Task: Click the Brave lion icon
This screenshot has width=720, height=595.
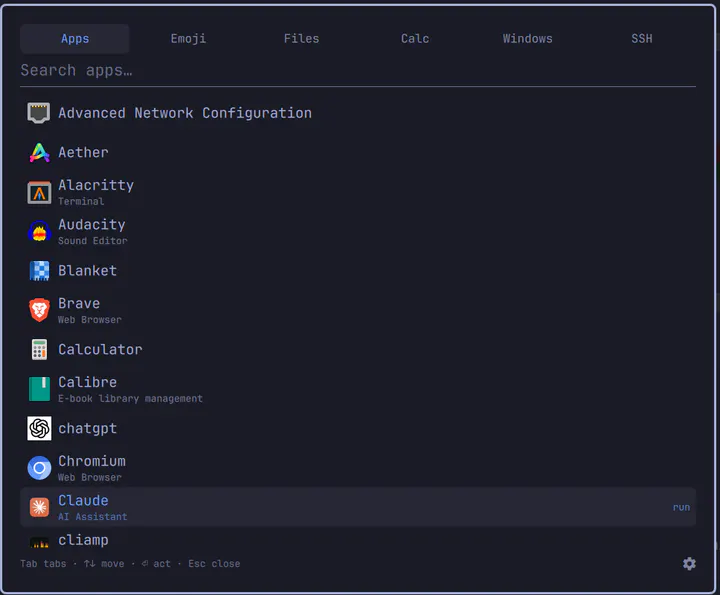Action: 39,310
